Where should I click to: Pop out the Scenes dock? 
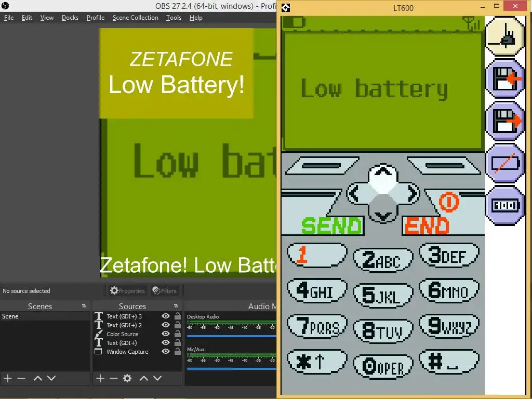coord(84,306)
